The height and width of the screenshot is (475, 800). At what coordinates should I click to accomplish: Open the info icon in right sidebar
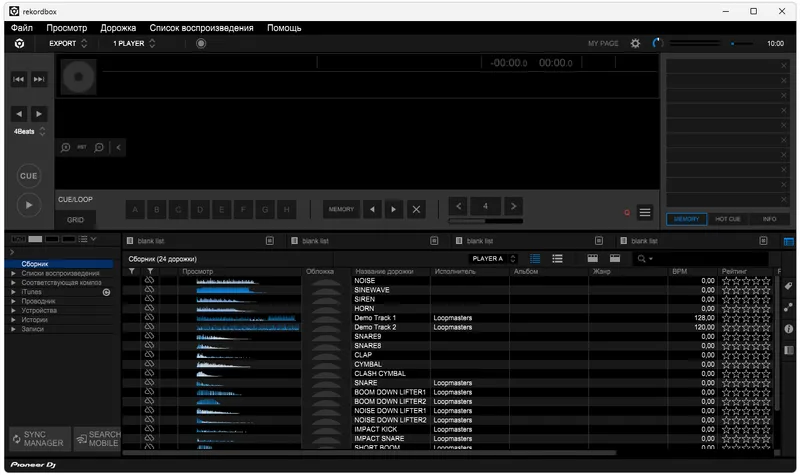[788, 329]
